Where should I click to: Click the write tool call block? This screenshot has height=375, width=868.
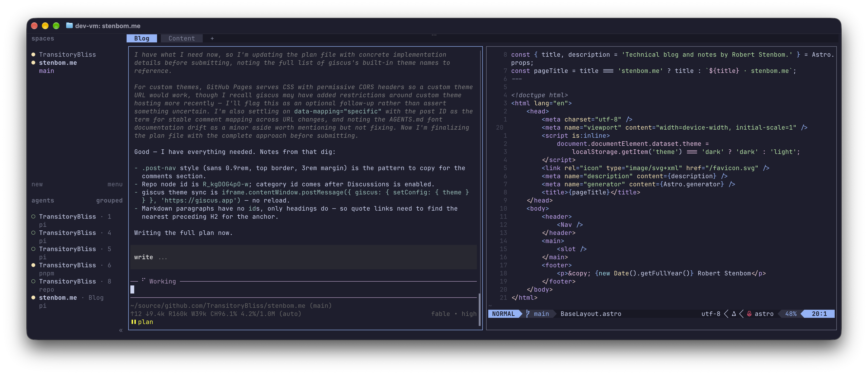[303, 257]
